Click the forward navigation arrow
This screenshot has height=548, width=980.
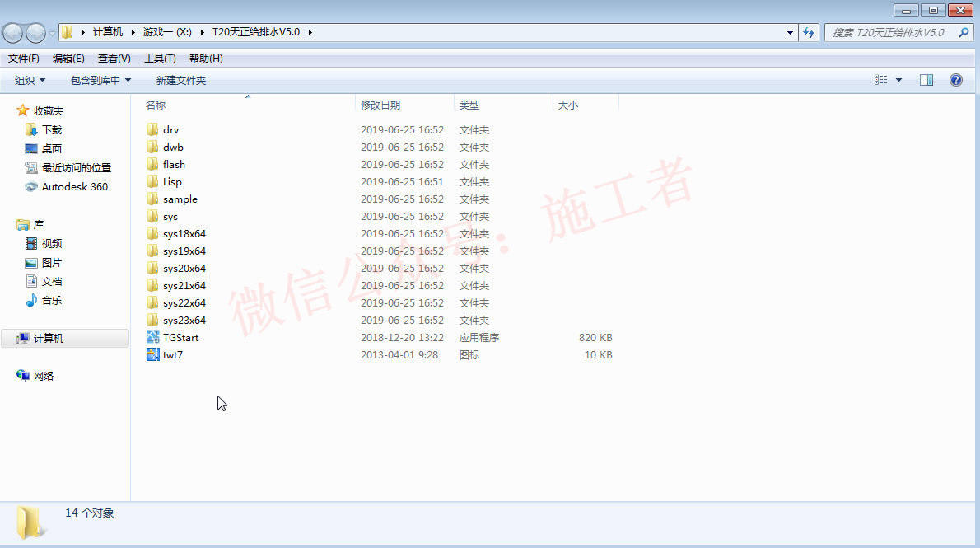click(x=35, y=32)
